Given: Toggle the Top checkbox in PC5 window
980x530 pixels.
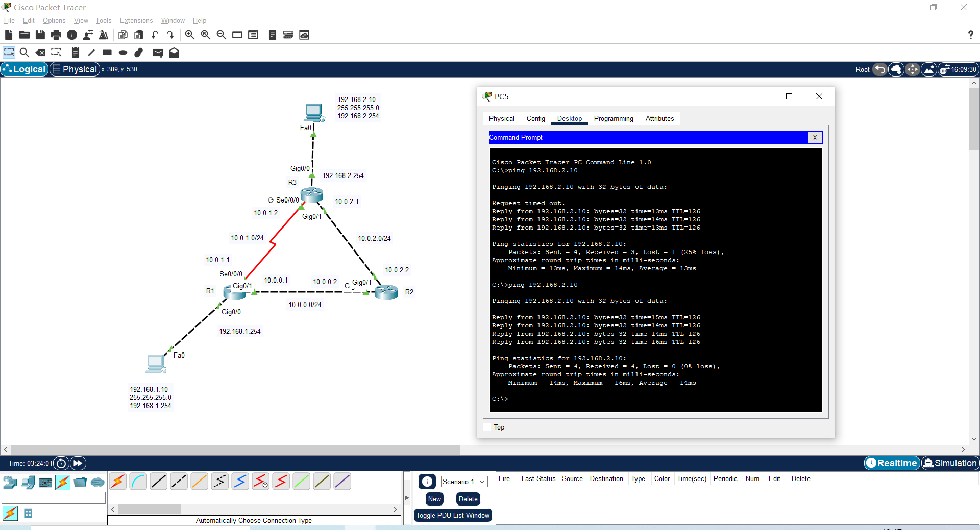Looking at the screenshot, I should (487, 427).
